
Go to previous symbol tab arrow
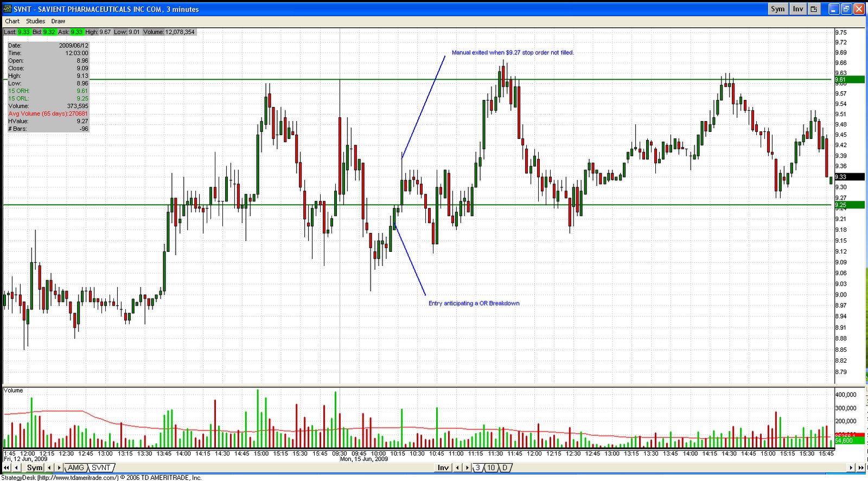pos(49,467)
